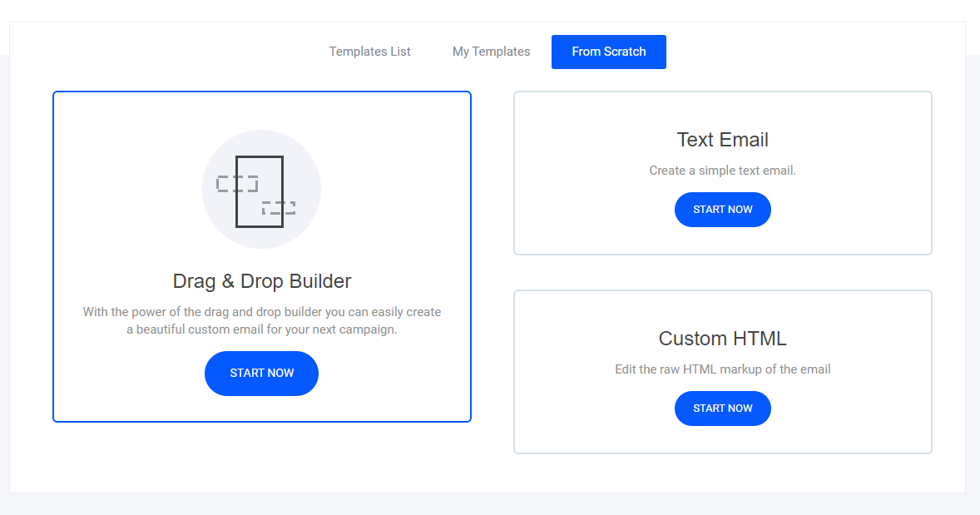
Task: Click the 'Create a simple text email' description
Action: pos(722,171)
